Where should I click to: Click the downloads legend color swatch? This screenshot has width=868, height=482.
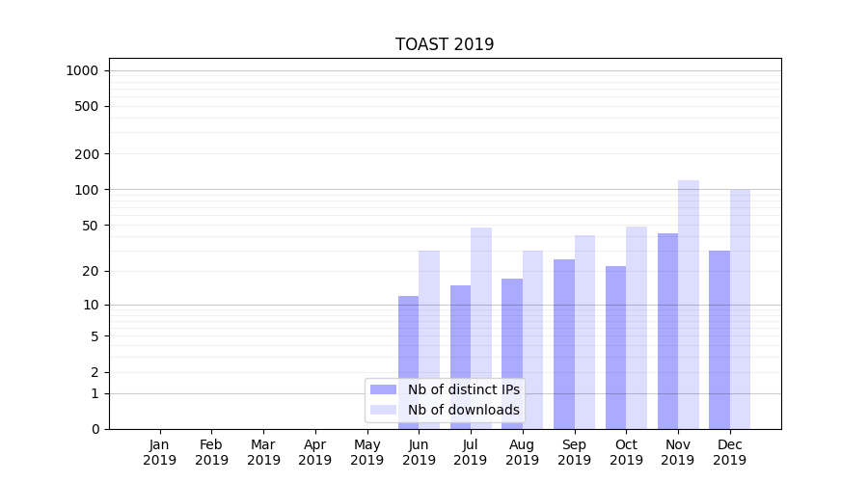coord(384,410)
